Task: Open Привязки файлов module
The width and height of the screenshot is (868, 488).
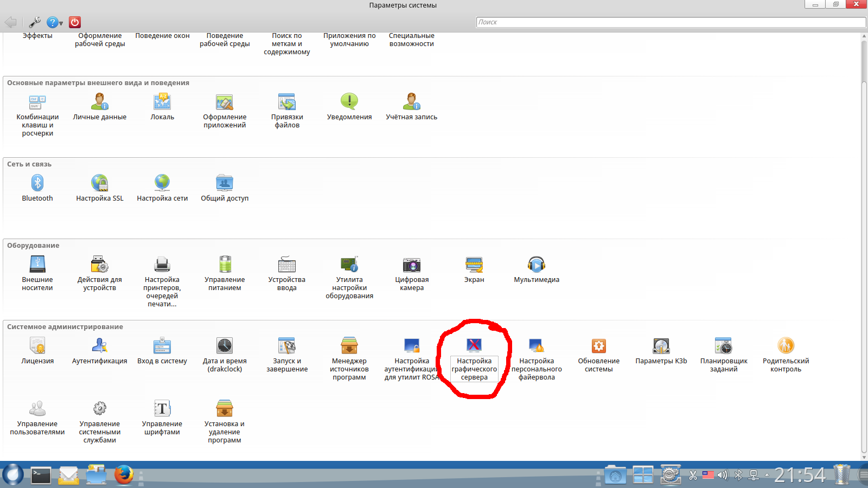Action: click(x=287, y=111)
